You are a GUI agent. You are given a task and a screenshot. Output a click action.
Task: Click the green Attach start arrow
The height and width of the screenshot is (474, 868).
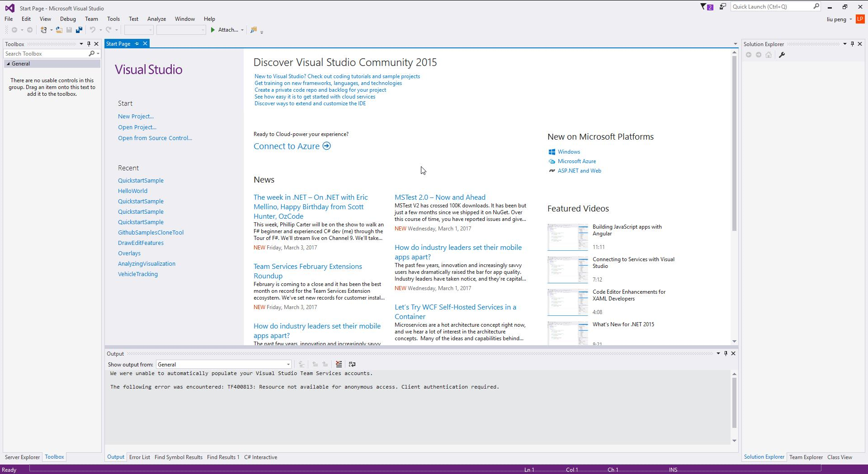[212, 30]
